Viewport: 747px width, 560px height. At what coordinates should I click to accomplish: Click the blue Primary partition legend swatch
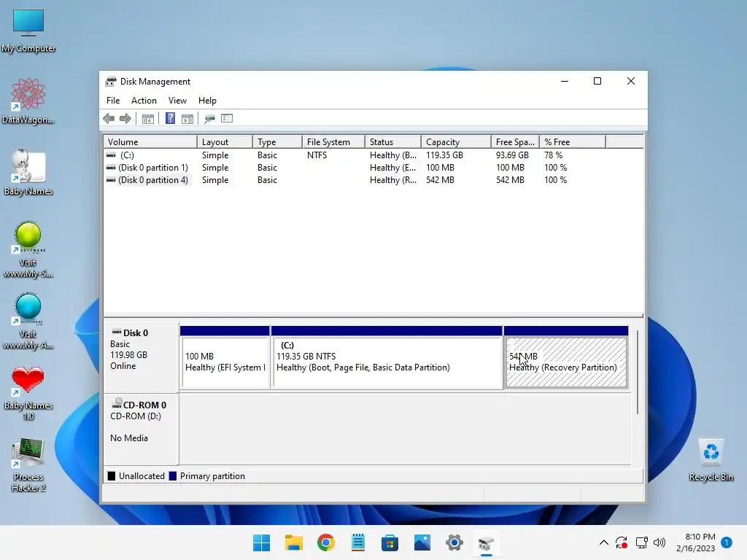coord(173,476)
